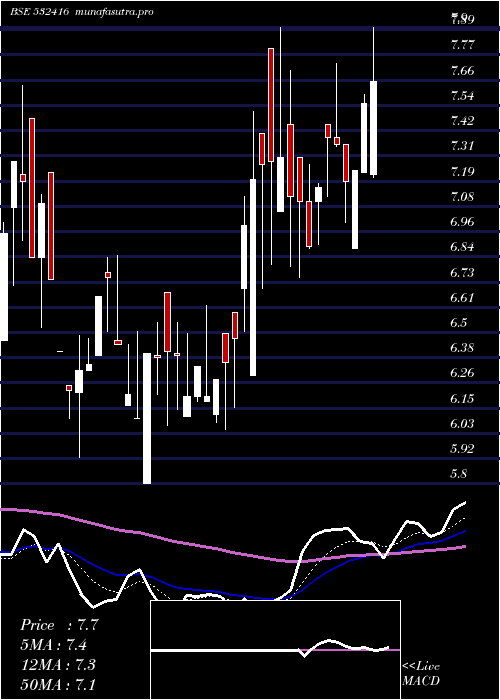Image resolution: width=500 pixels, height=700 pixels.
Task: Click the 6.26 price axis label
Action: coord(462,373)
